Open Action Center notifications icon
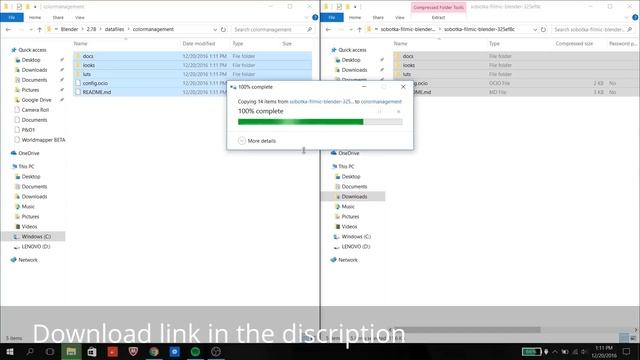 (x=626, y=351)
